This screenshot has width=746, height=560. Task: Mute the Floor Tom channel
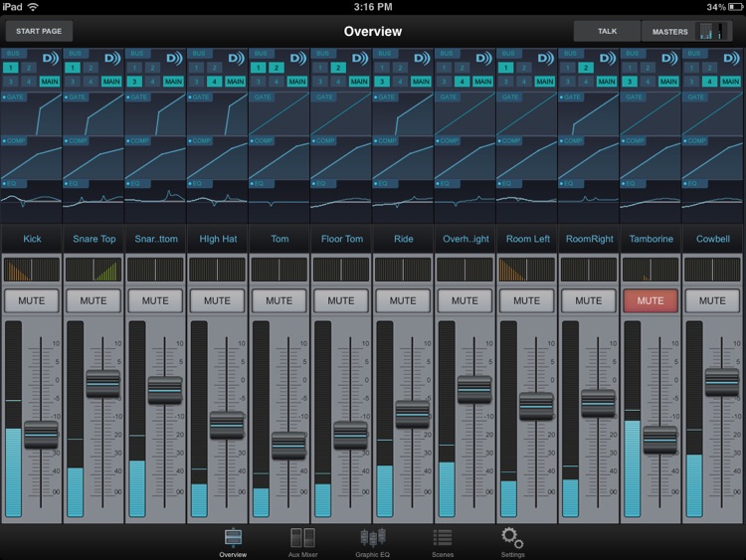(340, 300)
